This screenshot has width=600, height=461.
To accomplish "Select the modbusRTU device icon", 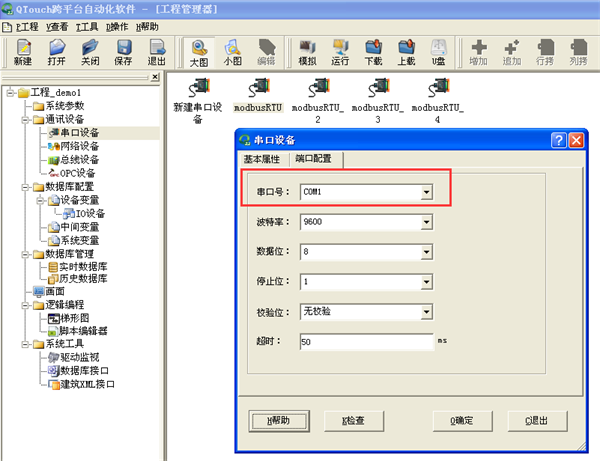I will 258,95.
